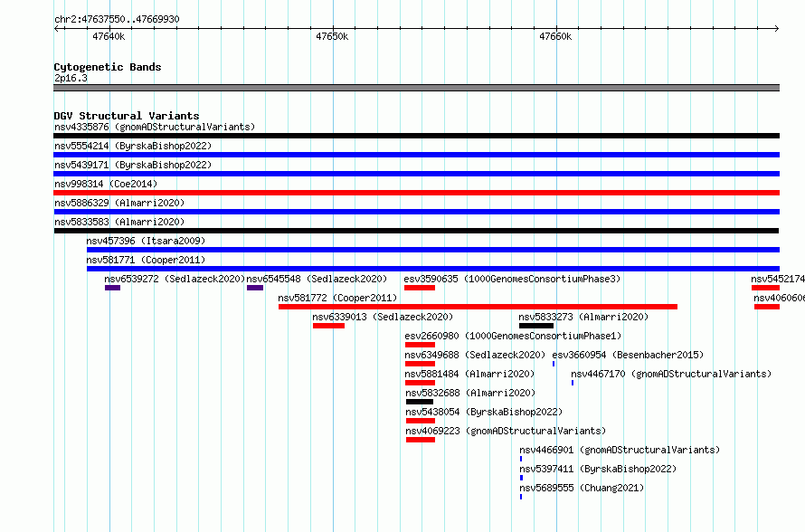This screenshot has width=805, height=532.
Task: Click the 47660k ruler tick label
Action: point(555,36)
